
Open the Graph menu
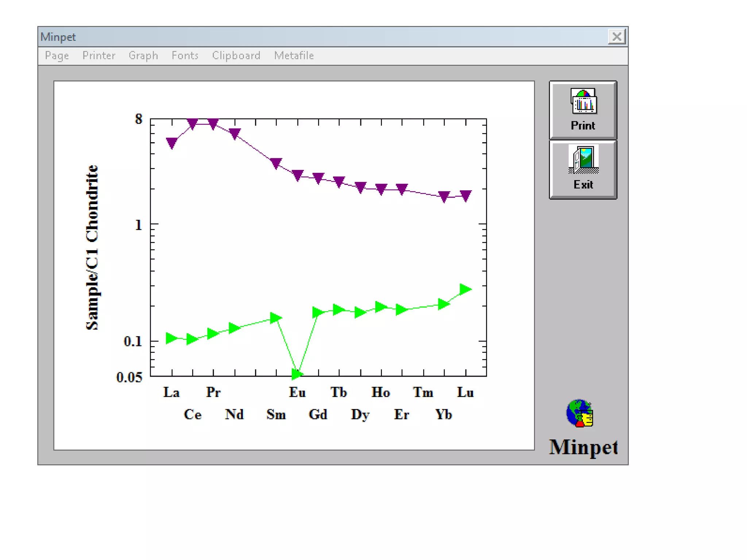[143, 55]
